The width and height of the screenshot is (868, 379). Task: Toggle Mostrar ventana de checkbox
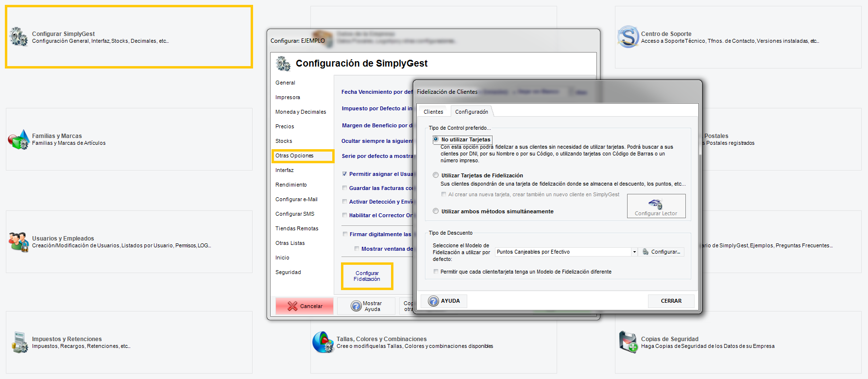pos(357,249)
